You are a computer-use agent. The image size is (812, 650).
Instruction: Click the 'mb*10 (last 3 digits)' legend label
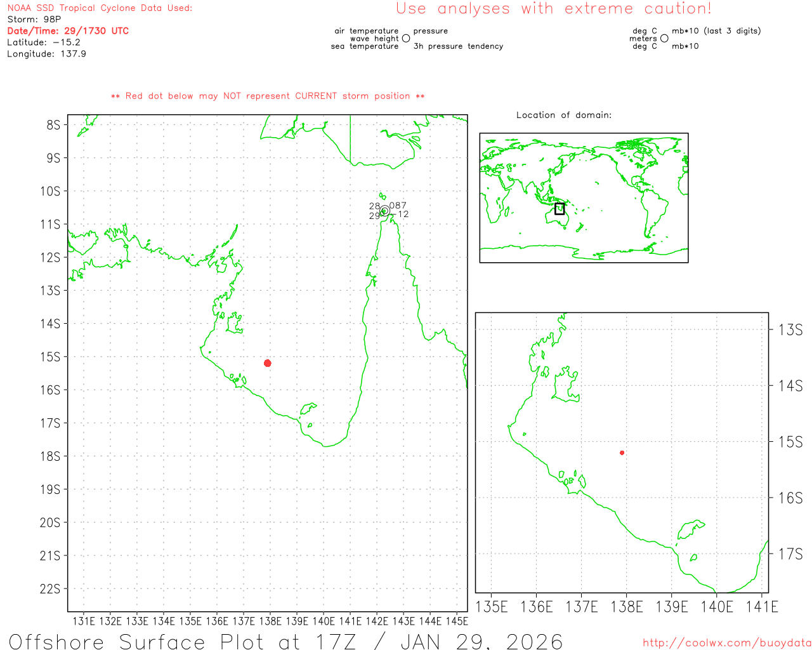pos(716,31)
